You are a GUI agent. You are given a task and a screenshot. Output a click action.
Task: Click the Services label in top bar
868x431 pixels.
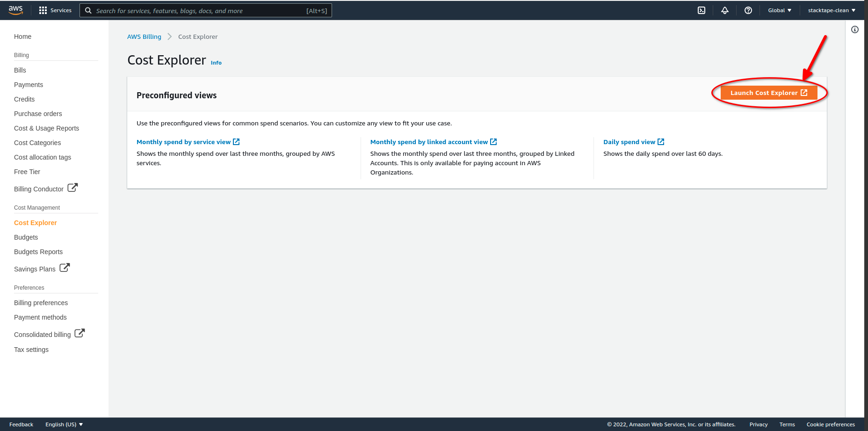click(x=61, y=10)
